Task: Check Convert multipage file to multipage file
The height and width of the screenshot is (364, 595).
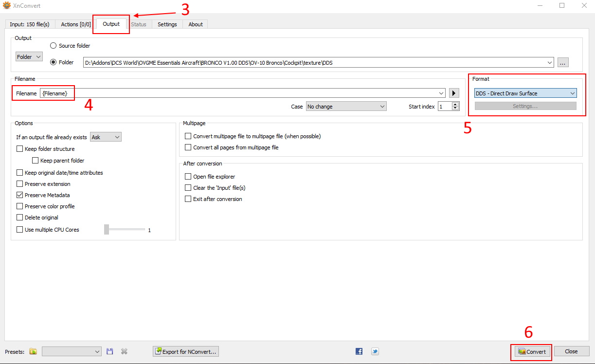Action: coord(188,136)
